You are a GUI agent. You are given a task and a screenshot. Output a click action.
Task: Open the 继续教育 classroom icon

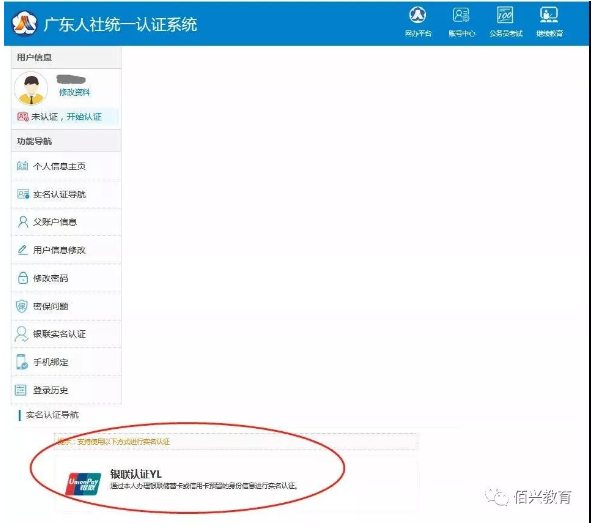pyautogui.click(x=549, y=15)
